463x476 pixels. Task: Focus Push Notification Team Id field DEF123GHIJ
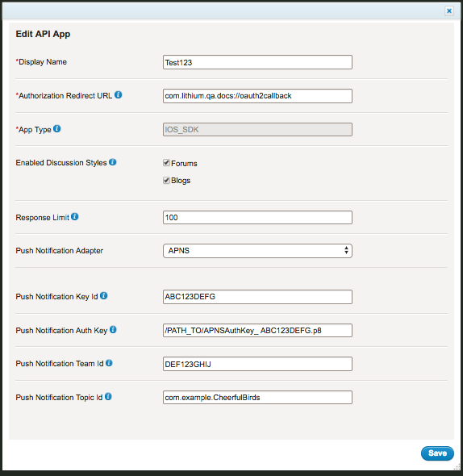point(257,364)
